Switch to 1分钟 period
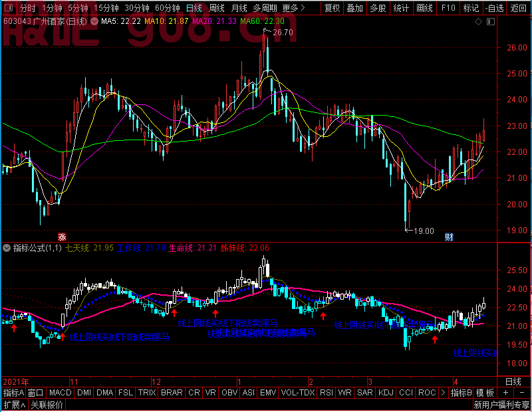Viewport: 532px width, 412px height. [x=52, y=8]
